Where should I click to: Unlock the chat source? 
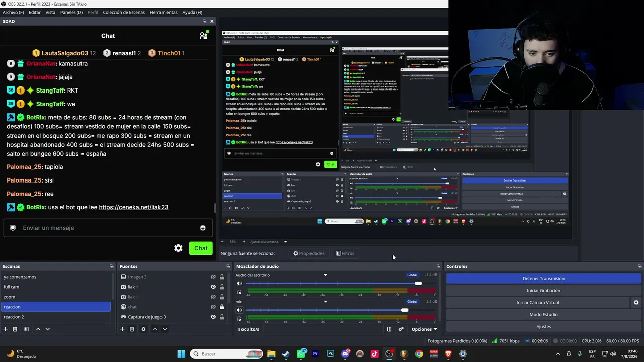tap(222, 307)
